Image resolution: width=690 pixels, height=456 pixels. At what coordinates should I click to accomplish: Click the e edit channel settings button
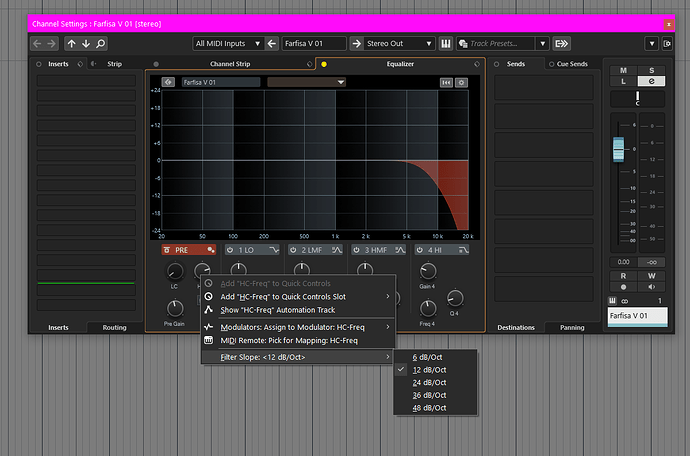pyautogui.click(x=651, y=81)
